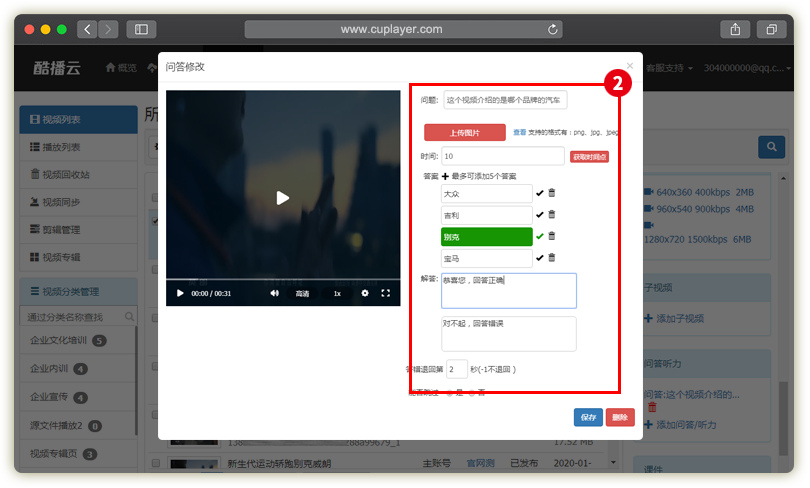Viewport: 810px width, 488px height.
Task: Click the blue search icon button
Action: tap(770, 147)
